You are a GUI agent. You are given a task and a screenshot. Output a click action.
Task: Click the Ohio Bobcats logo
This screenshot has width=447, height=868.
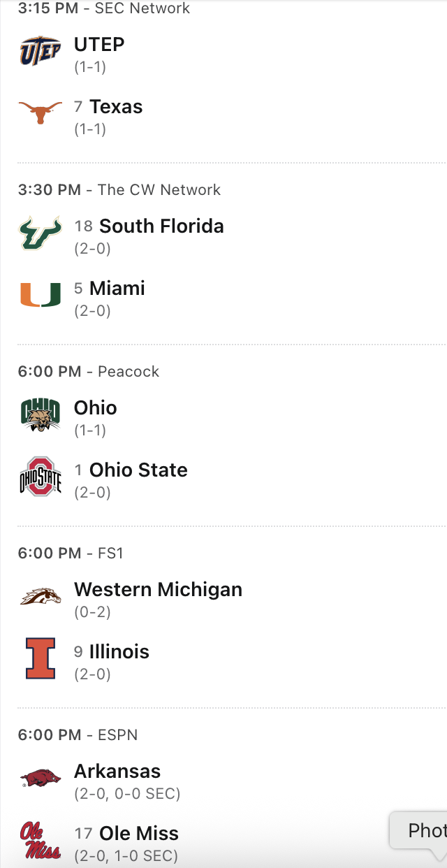40,414
